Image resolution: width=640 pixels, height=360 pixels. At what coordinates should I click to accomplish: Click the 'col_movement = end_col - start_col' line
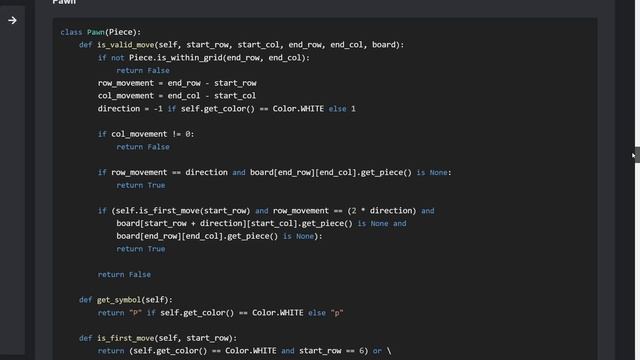point(177,96)
